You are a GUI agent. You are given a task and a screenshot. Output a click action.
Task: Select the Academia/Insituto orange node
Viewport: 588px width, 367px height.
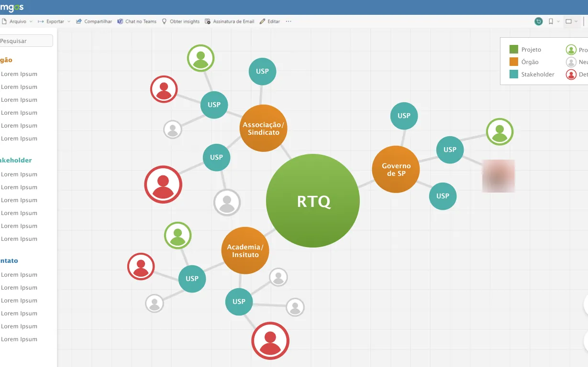click(x=245, y=250)
